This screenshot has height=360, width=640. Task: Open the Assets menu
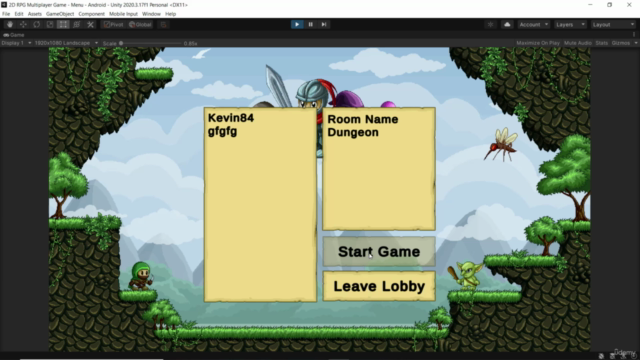click(x=35, y=14)
